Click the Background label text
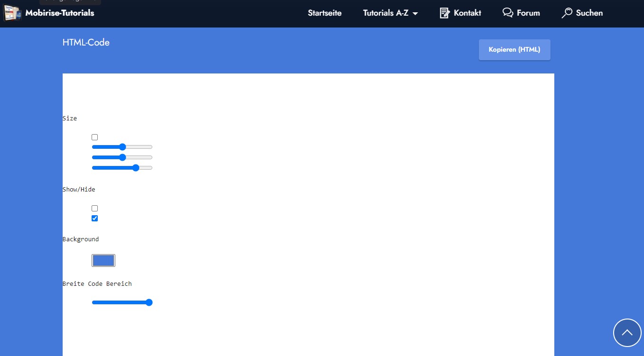This screenshot has width=644, height=356. (x=81, y=239)
